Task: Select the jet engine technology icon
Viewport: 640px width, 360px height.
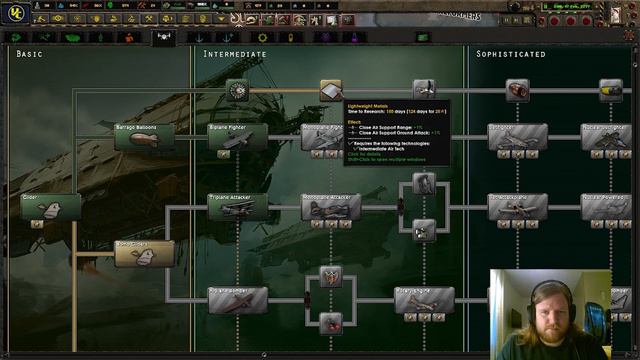Action: point(518,91)
